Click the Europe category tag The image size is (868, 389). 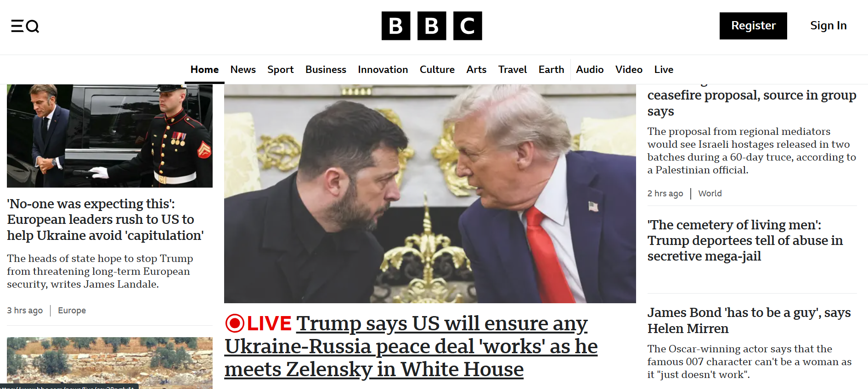coord(72,311)
